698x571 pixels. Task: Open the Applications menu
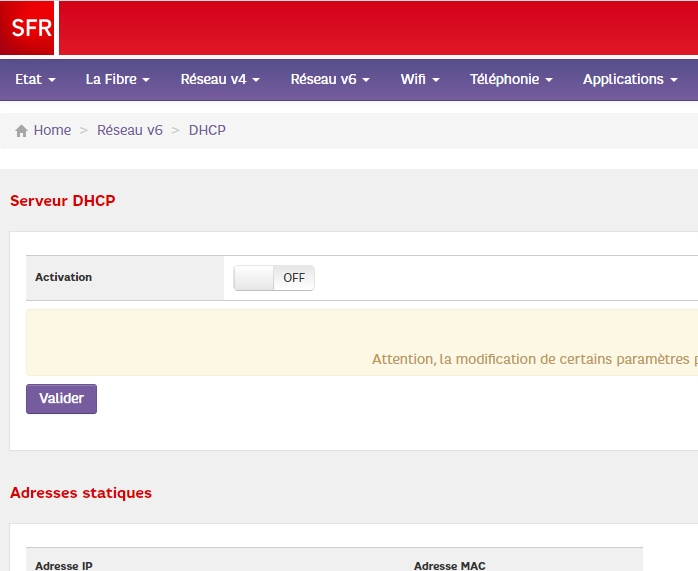point(629,79)
